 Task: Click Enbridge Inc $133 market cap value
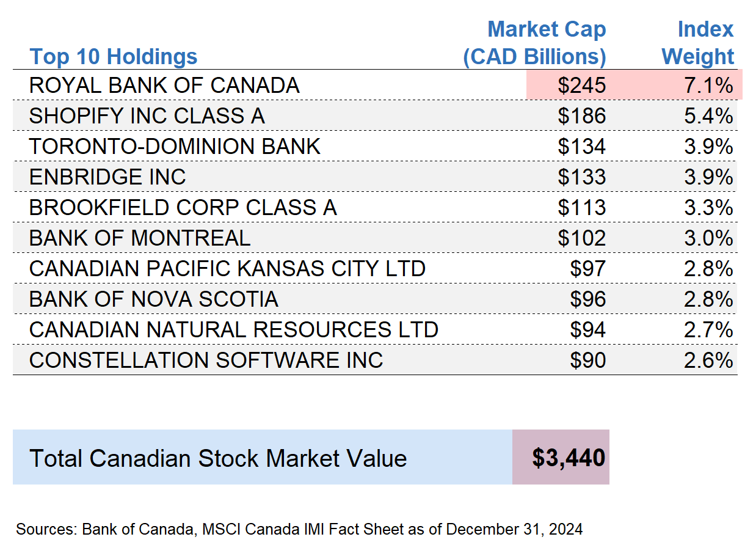(581, 177)
